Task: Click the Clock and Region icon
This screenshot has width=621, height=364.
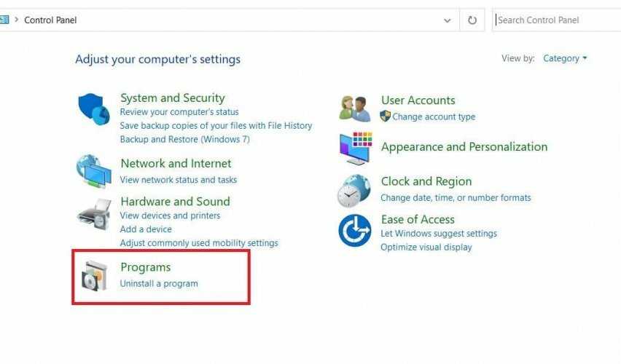Action: pos(354,191)
